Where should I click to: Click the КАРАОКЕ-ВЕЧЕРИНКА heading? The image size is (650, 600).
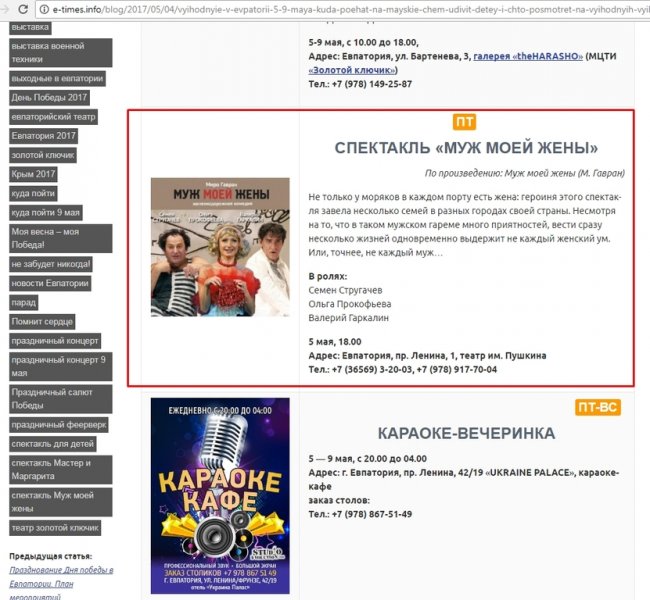click(466, 433)
